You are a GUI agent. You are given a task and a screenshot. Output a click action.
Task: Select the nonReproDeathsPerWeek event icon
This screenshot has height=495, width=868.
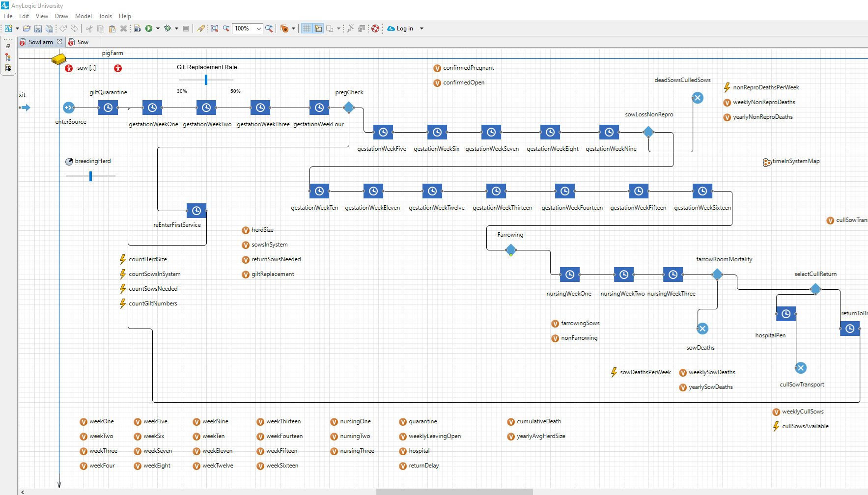click(727, 87)
